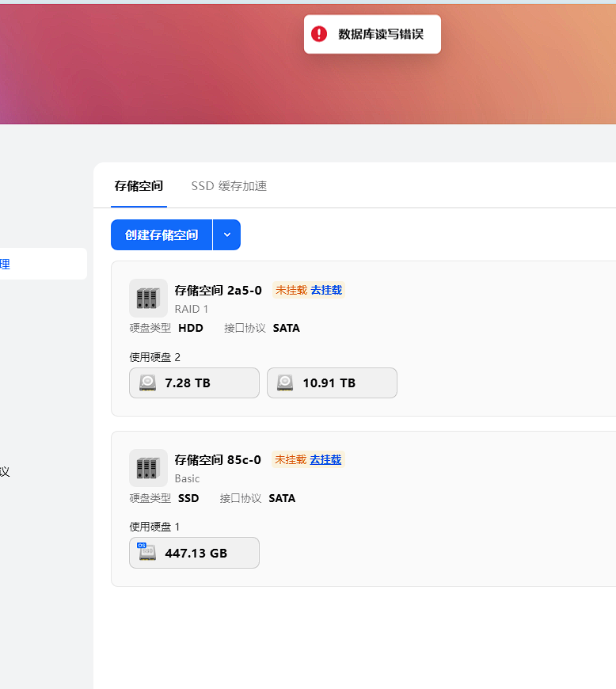Click the 数据库读写错误 notification message
The image size is (616, 689).
point(381,34)
